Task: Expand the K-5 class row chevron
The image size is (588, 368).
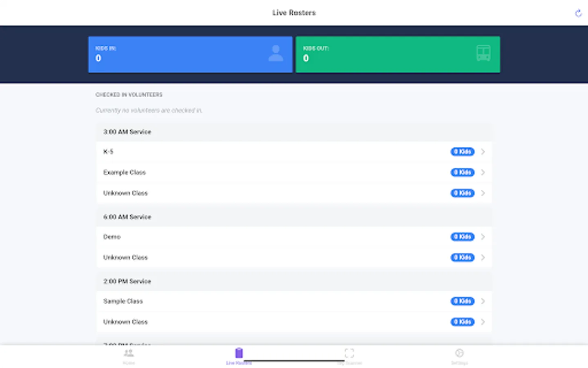Action: (x=483, y=151)
